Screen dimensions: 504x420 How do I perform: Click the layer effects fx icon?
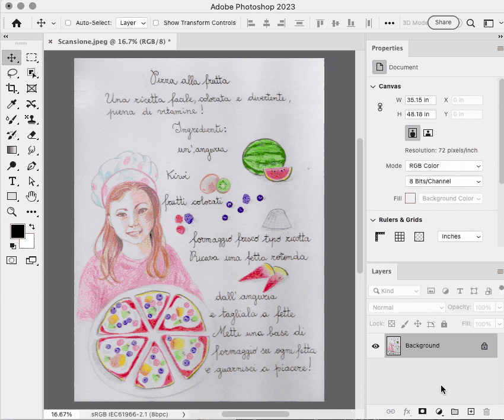click(x=407, y=411)
